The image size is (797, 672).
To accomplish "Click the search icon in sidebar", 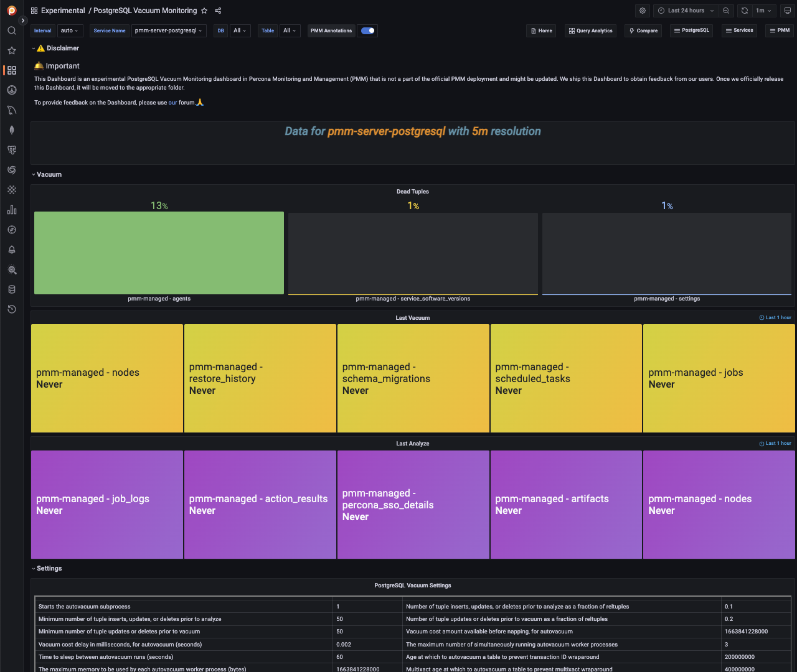I will [x=11, y=30].
